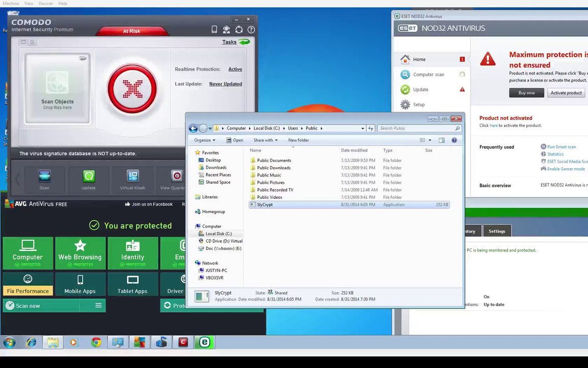588x368 pixels.
Task: Click Scan icon in Comodo bottom bar
Action: 44,179
